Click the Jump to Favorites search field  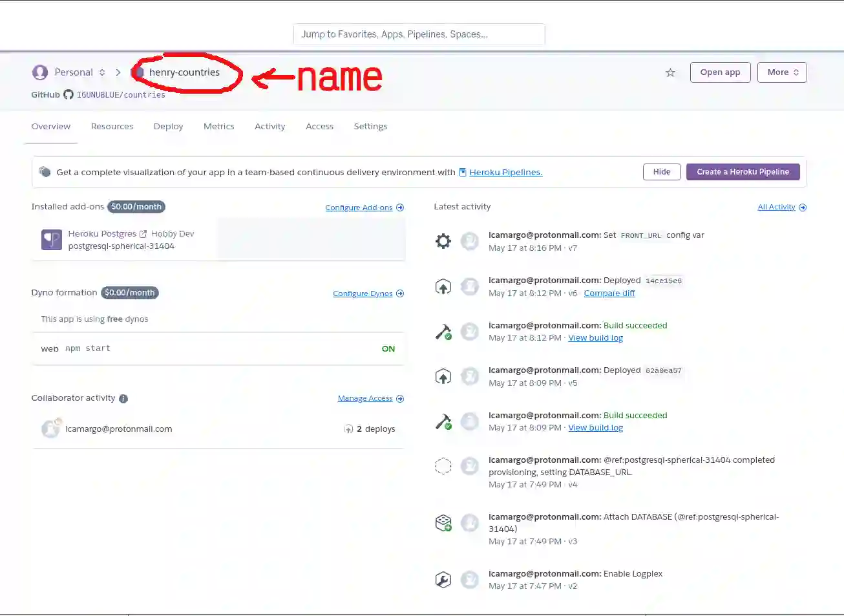tap(419, 34)
